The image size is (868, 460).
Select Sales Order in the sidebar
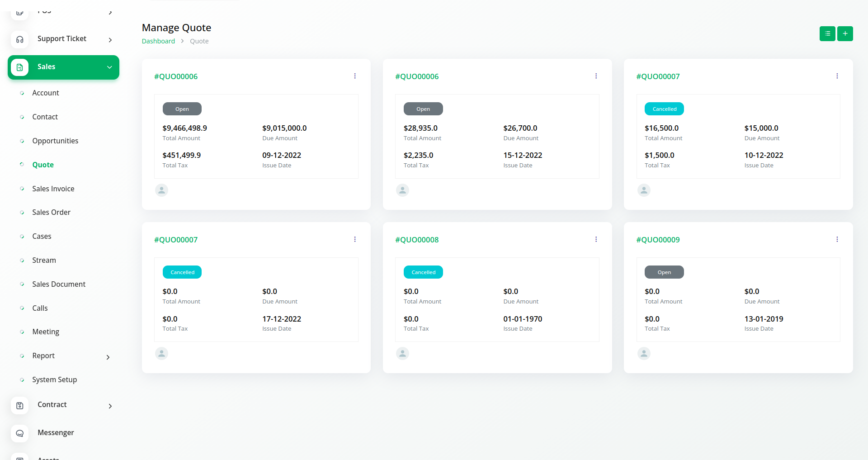click(x=51, y=212)
